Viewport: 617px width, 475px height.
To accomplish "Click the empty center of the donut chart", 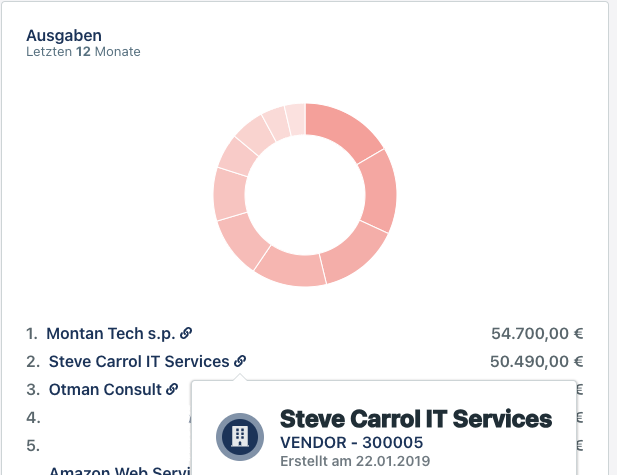I will pos(305,195).
